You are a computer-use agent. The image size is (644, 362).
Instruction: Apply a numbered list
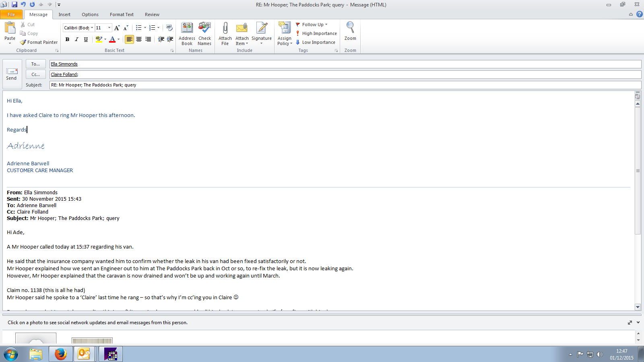pos(152,28)
